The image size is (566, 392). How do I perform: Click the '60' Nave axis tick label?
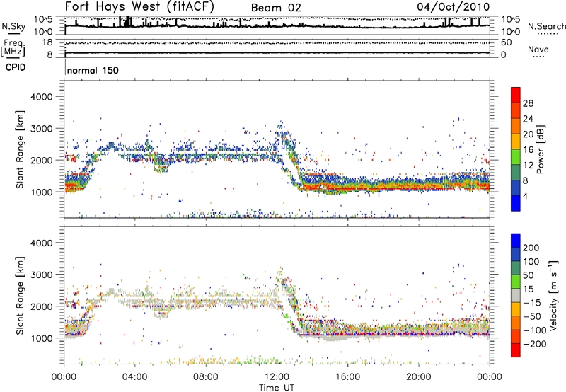(x=506, y=42)
